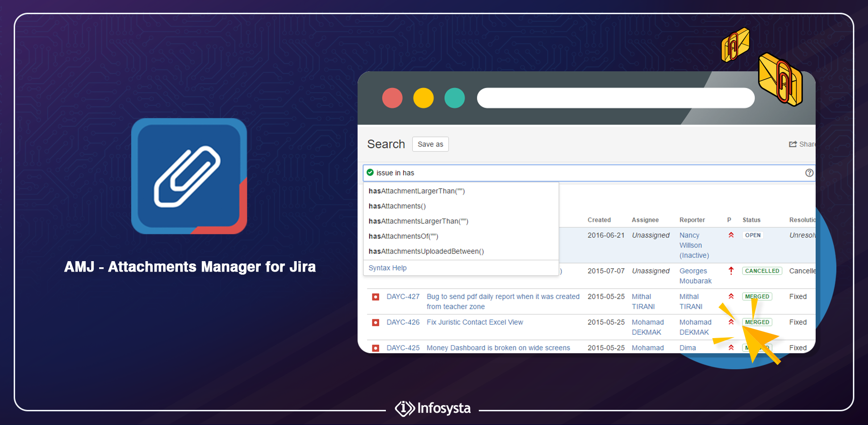
Task: Click priority icon in the DAYC-427 row
Action: click(x=731, y=296)
